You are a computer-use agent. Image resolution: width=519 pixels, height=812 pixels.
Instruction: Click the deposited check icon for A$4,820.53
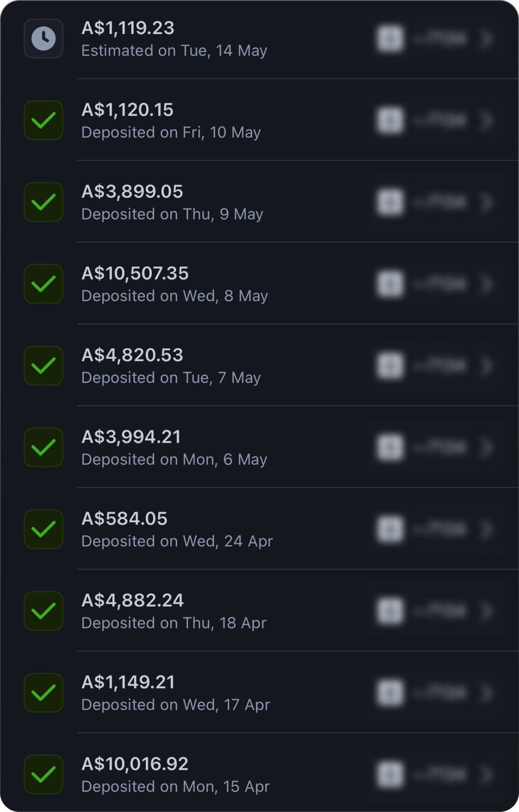43,366
